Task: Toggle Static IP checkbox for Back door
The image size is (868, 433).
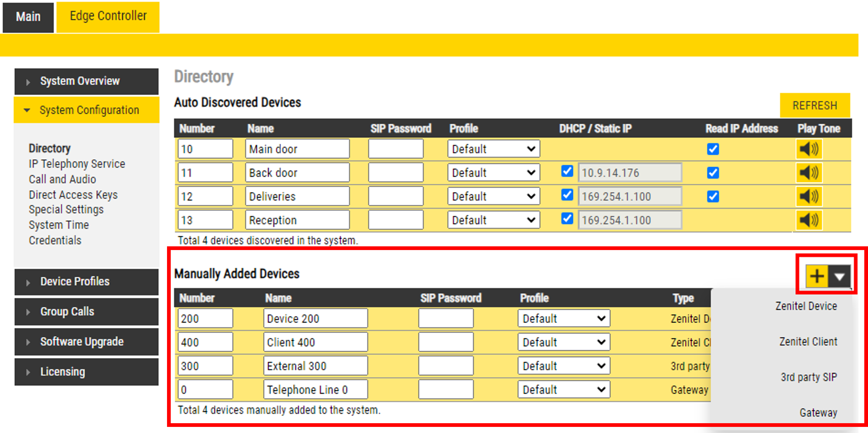Action: [567, 171]
